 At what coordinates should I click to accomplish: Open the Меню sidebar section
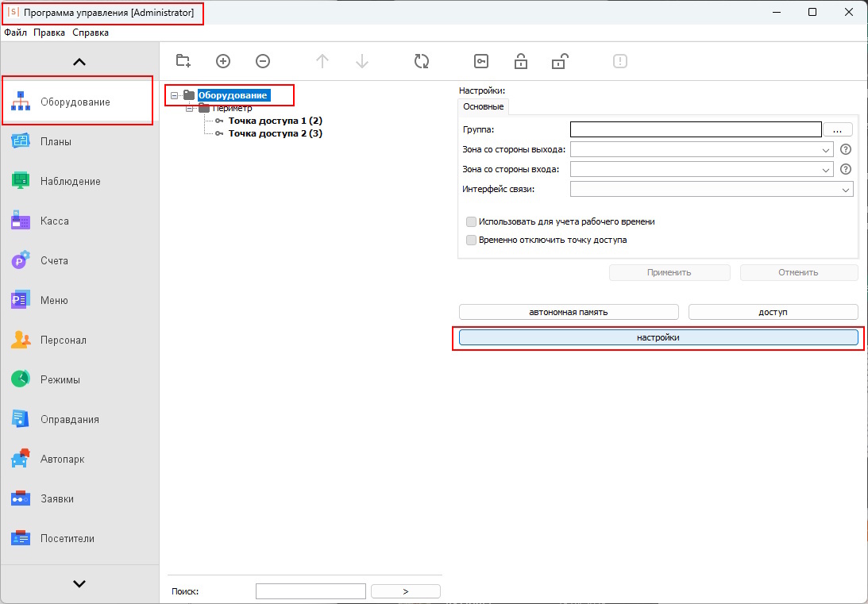[x=79, y=300]
